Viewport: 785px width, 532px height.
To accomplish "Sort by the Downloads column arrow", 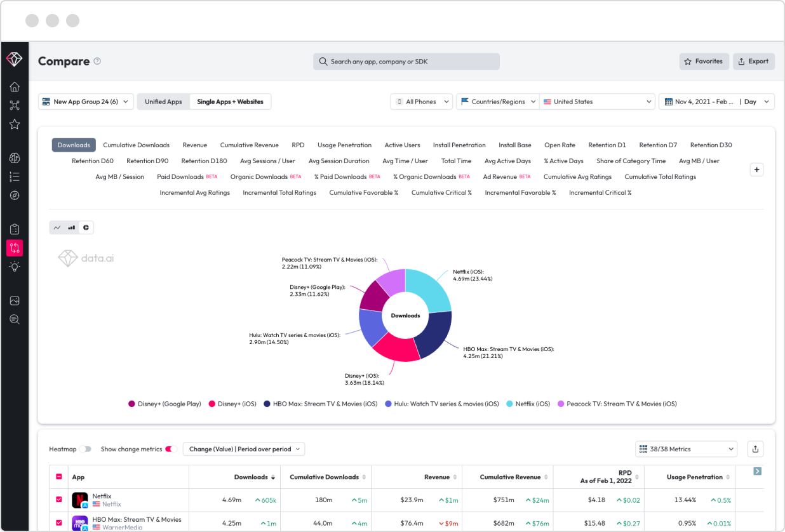I will click(x=273, y=477).
